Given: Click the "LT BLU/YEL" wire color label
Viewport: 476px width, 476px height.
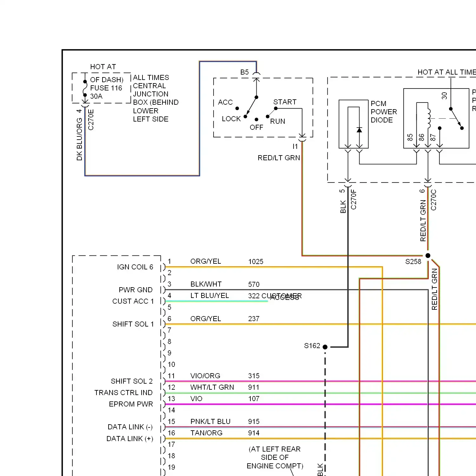Looking at the screenshot, I should pyautogui.click(x=209, y=295).
